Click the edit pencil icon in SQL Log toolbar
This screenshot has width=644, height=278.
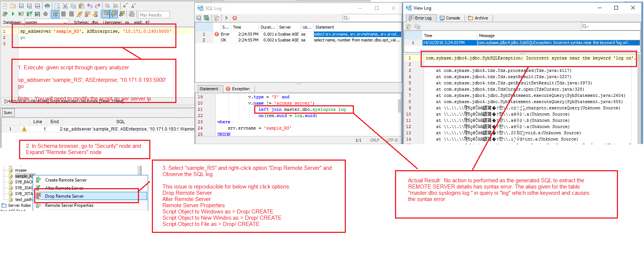217,18
